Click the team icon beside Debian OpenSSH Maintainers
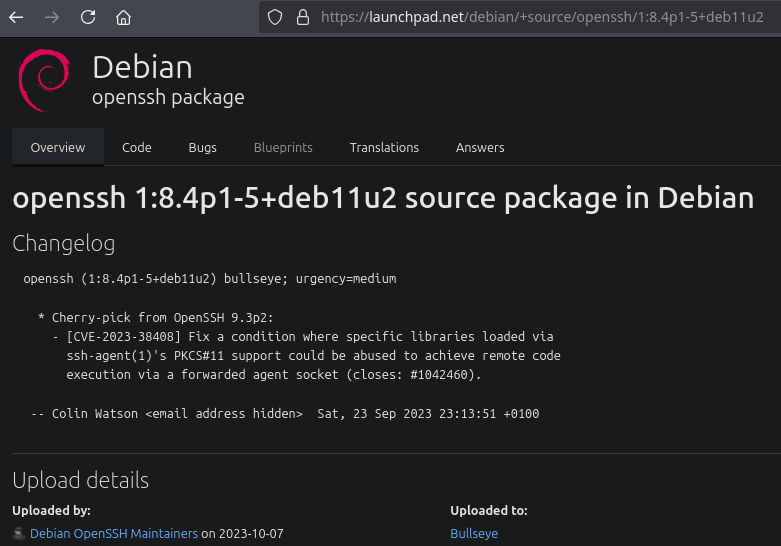This screenshot has width=781, height=546. (19, 534)
